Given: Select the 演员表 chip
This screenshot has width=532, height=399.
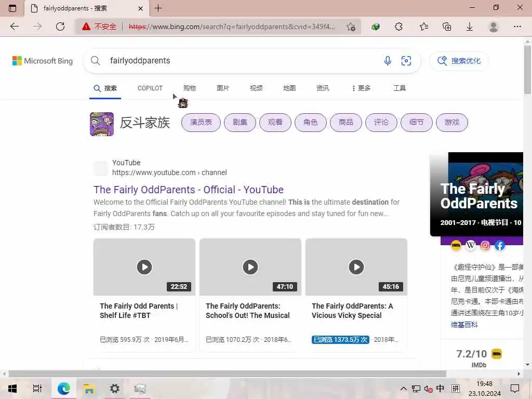Looking at the screenshot, I should click(x=201, y=122).
